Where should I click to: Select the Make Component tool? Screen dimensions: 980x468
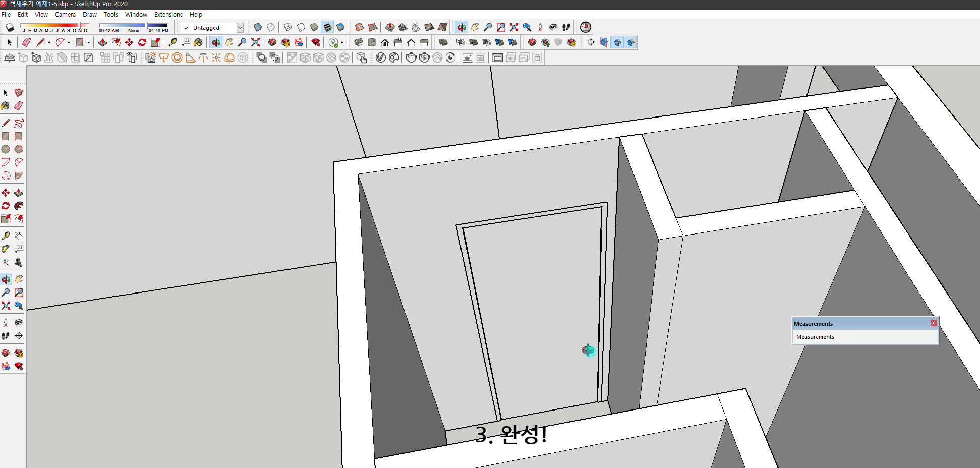(x=19, y=93)
